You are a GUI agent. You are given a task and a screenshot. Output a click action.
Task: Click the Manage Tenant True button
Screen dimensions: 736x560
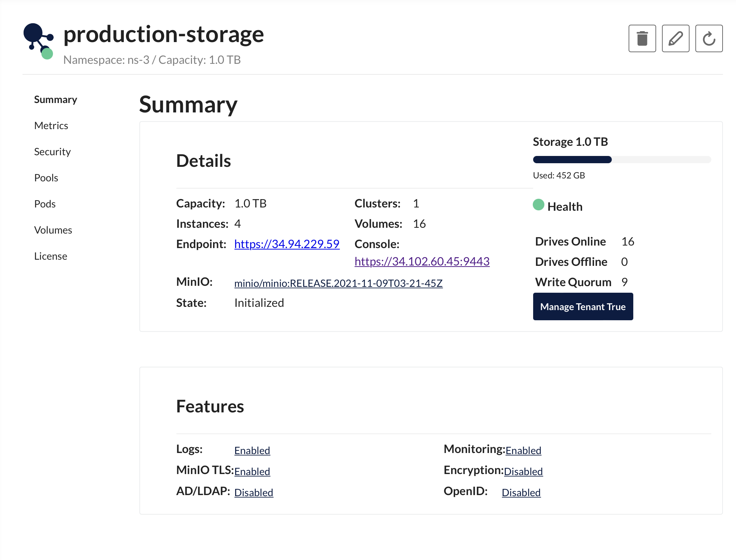tap(583, 306)
